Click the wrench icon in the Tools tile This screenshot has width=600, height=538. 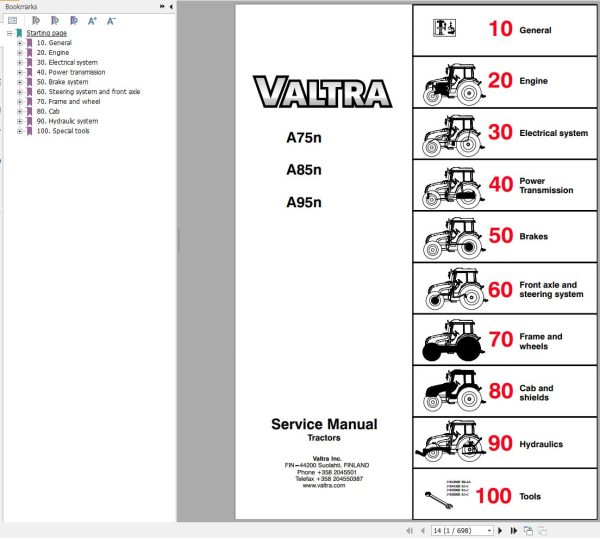(439, 500)
